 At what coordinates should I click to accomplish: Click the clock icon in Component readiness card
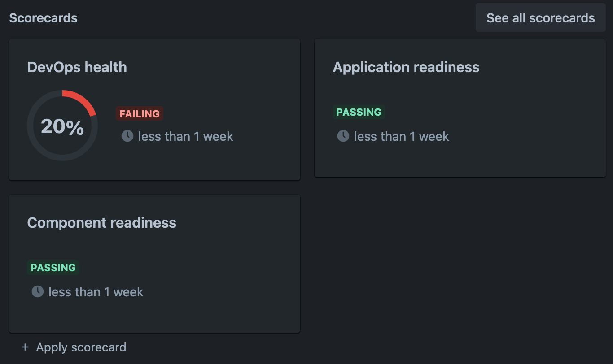tap(38, 291)
